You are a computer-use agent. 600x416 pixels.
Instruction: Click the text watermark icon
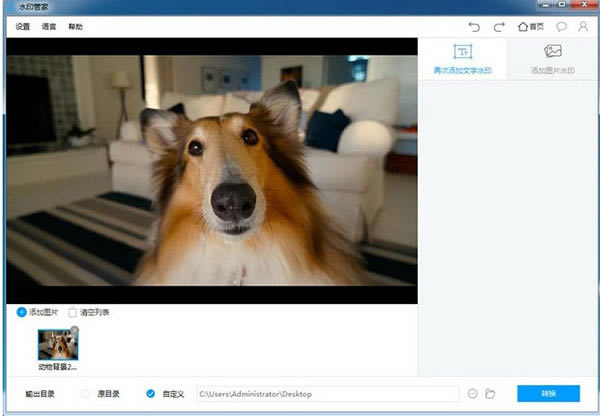point(462,52)
